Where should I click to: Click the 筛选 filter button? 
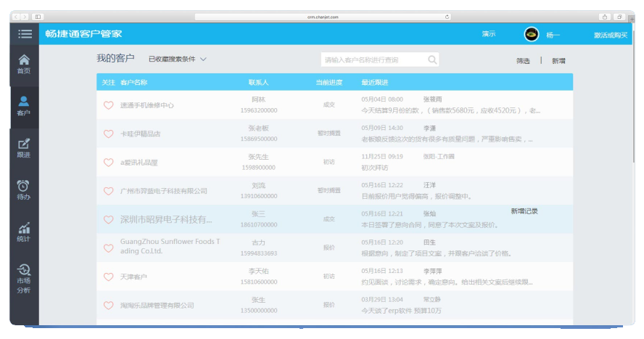[523, 61]
